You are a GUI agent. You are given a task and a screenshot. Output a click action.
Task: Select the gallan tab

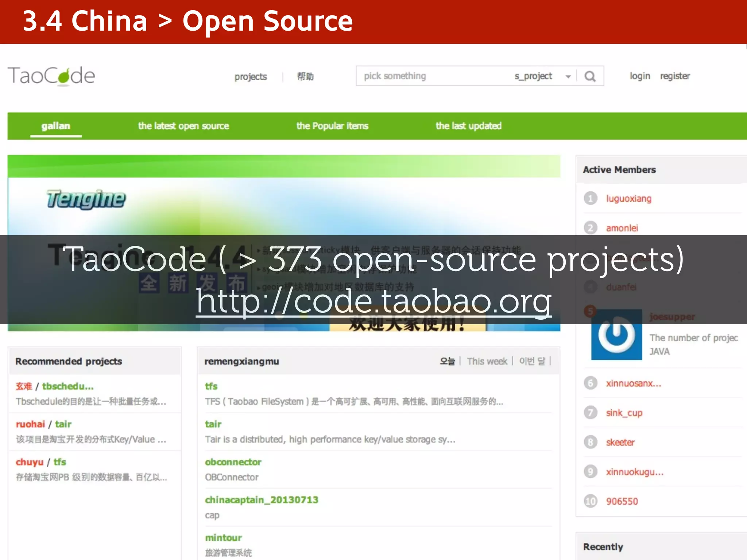coord(55,126)
